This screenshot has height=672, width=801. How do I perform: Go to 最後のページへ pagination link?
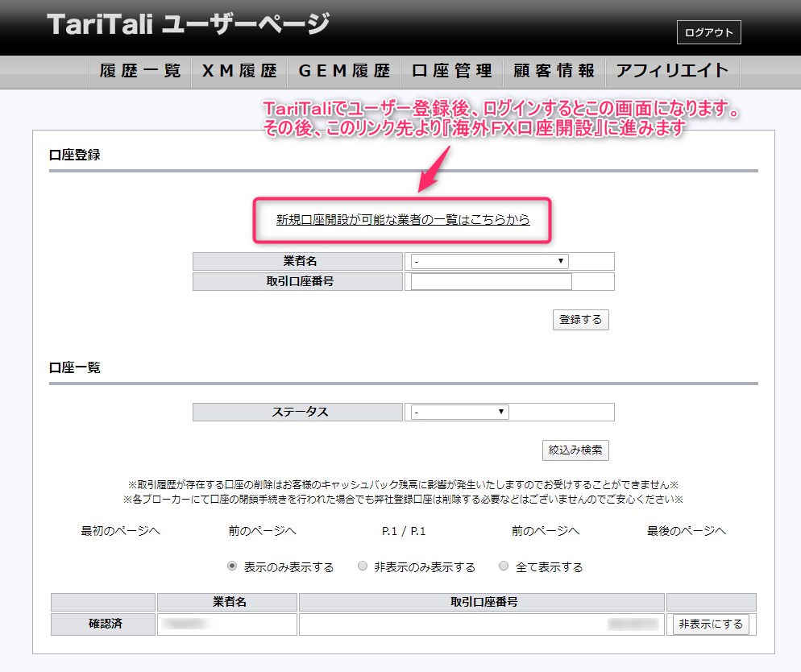point(687,531)
